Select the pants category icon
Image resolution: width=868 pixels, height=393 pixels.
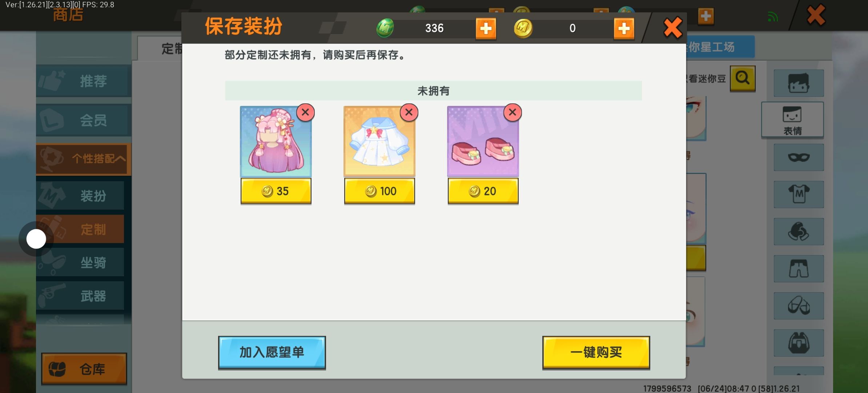coord(799,269)
